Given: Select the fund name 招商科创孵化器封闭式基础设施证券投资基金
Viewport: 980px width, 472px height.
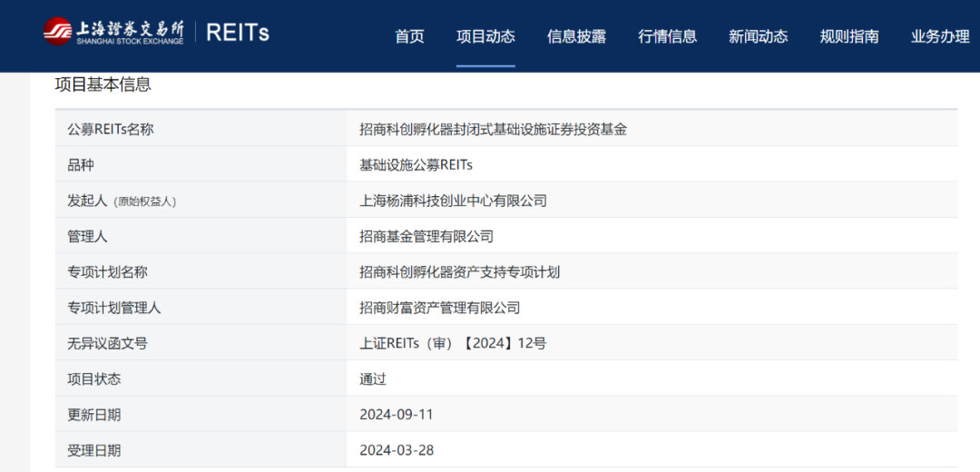Looking at the screenshot, I should [493, 130].
